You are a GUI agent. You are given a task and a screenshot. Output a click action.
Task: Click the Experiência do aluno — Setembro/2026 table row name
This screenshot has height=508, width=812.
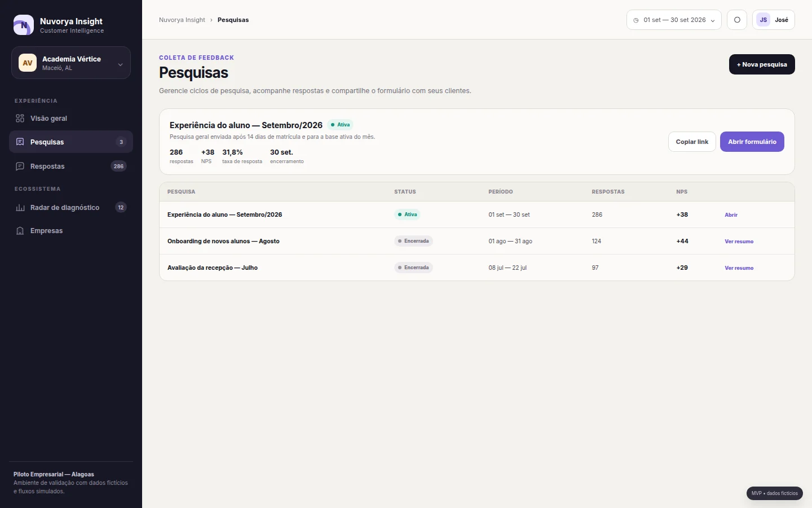[x=224, y=214]
